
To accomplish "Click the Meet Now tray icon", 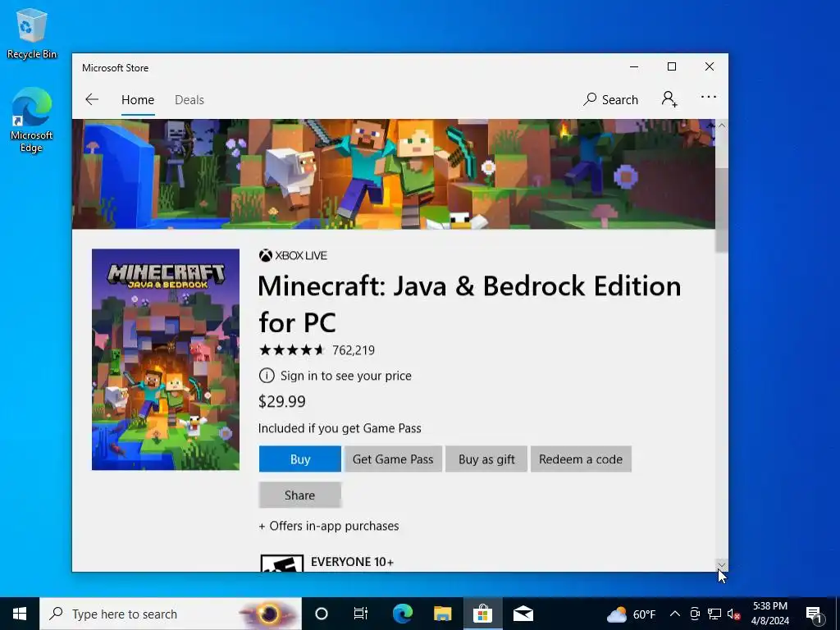I will point(695,614).
